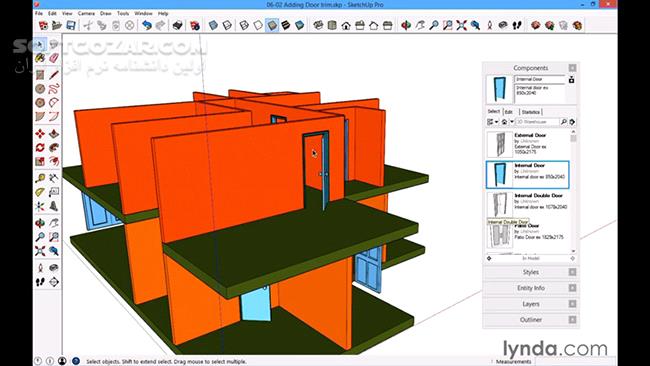The image size is (650, 366).
Task: Select the Move tool
Action: point(40,133)
